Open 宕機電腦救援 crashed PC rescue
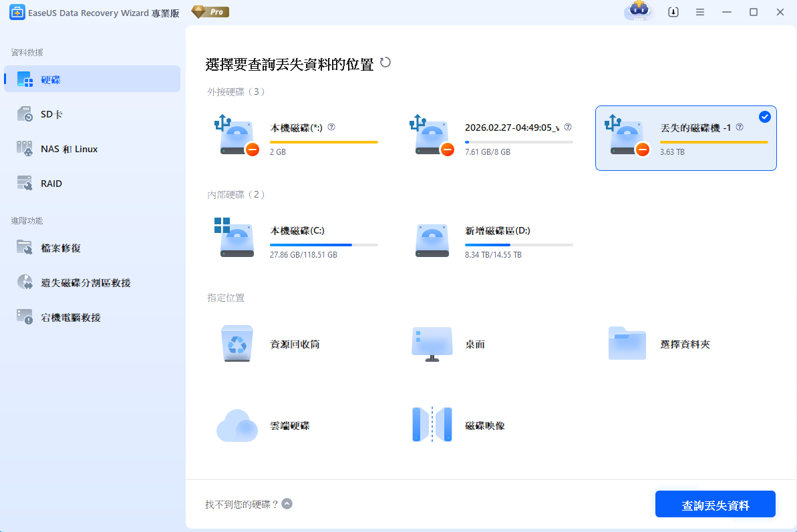The height and width of the screenshot is (532, 797). click(64, 317)
